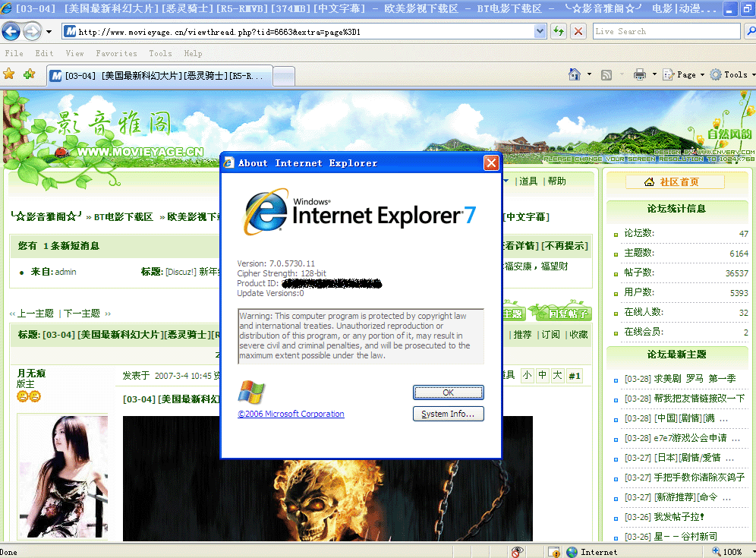Screen dimensions: 756x558
Task: Click the Home icon in command bar
Action: tap(575, 74)
